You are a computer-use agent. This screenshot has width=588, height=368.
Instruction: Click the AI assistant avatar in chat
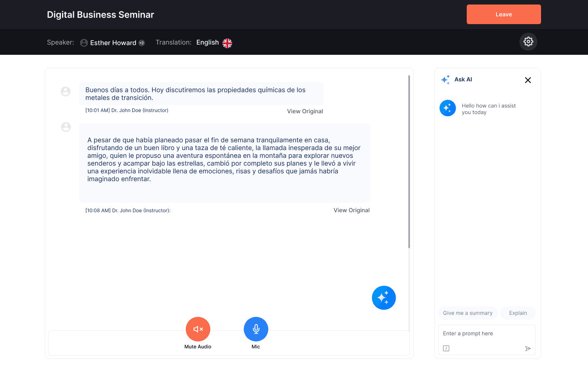click(x=448, y=108)
